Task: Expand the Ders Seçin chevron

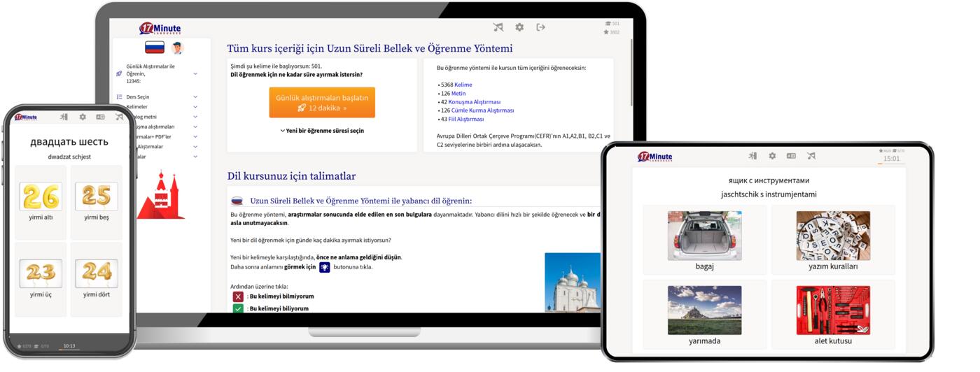Action: 195,97
